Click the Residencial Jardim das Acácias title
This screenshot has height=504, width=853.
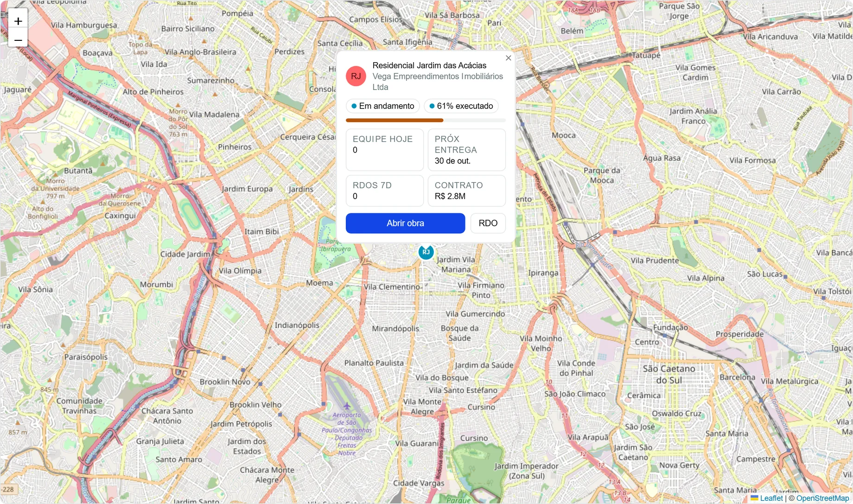429,65
